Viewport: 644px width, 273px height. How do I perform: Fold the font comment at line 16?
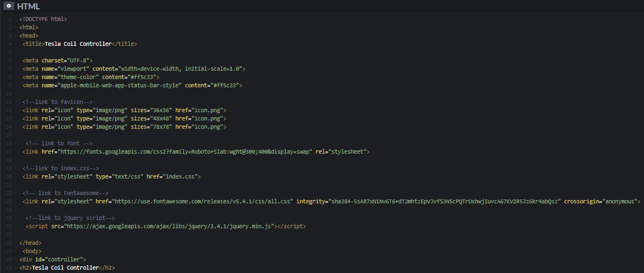point(15,143)
